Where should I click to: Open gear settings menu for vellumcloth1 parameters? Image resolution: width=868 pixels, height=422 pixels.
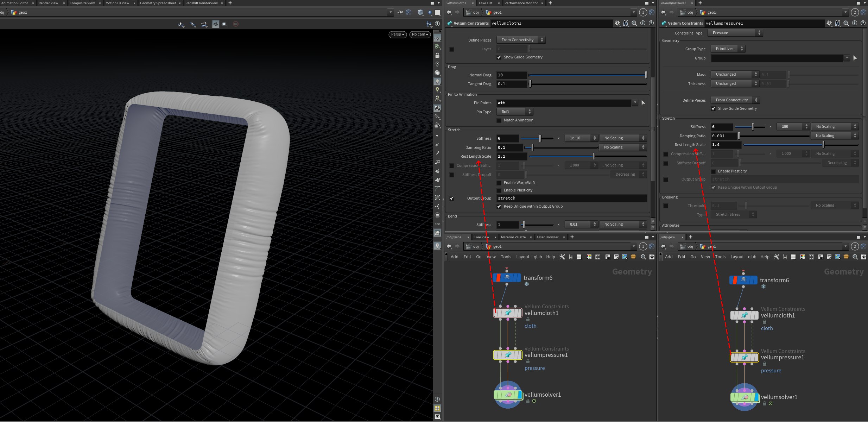click(x=617, y=23)
